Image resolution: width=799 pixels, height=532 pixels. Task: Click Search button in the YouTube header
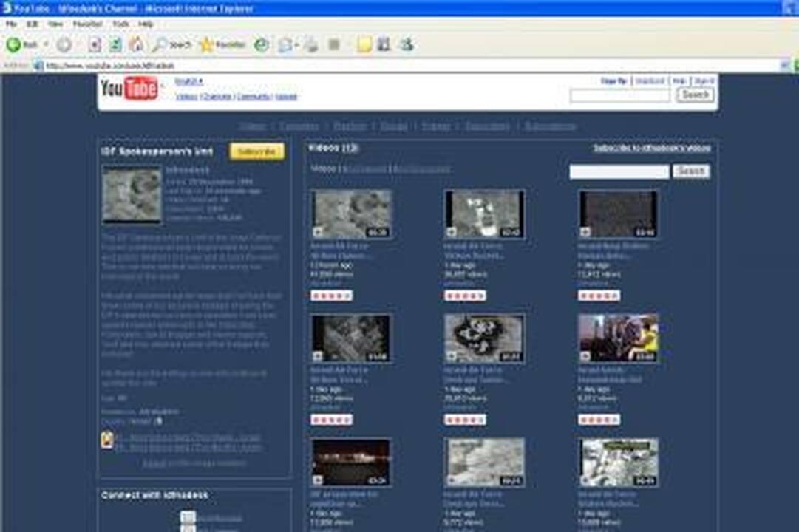pyautogui.click(x=696, y=95)
